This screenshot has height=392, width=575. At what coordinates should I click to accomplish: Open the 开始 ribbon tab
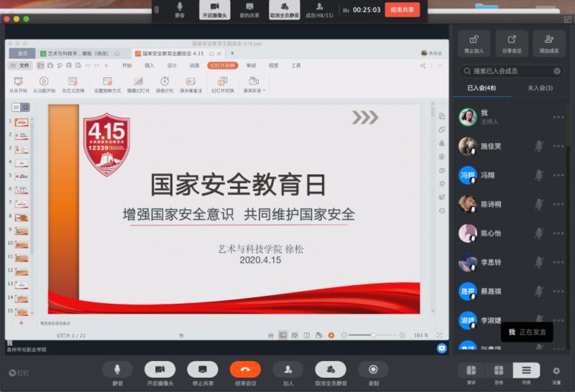click(127, 65)
